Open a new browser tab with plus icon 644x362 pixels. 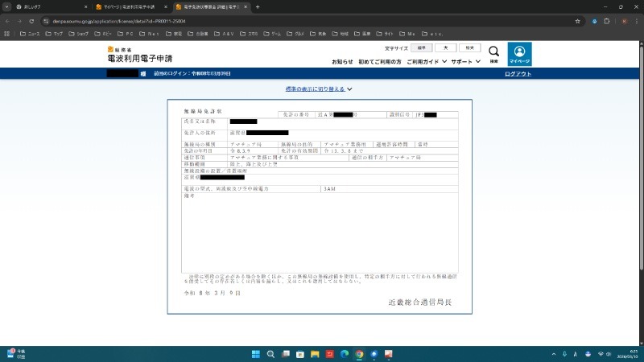(258, 6)
